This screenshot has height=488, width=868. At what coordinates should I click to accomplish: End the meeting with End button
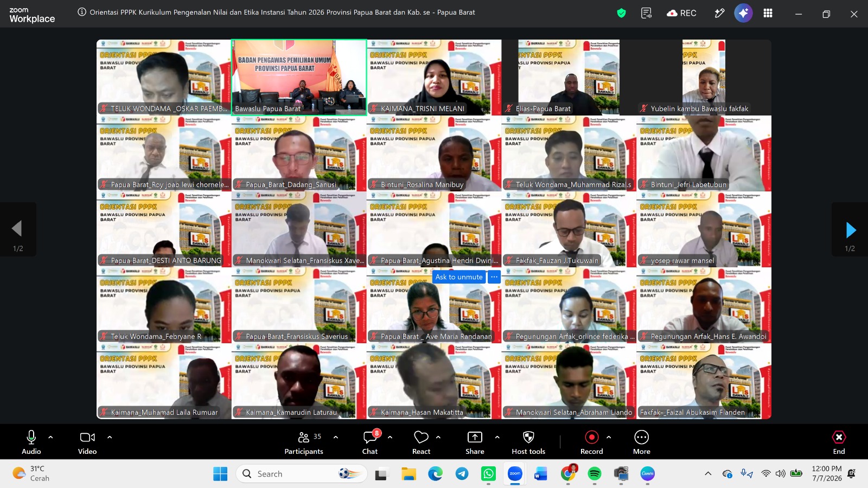pyautogui.click(x=839, y=442)
